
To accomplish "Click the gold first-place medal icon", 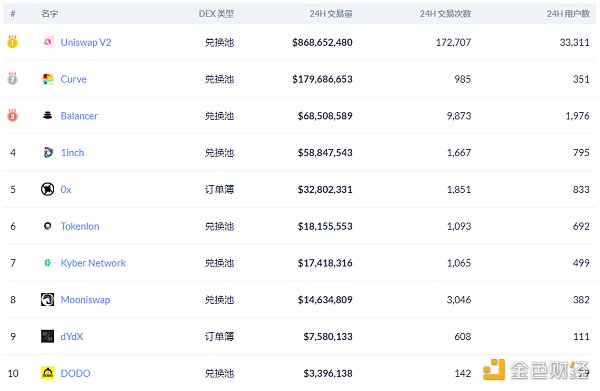I will (12, 41).
